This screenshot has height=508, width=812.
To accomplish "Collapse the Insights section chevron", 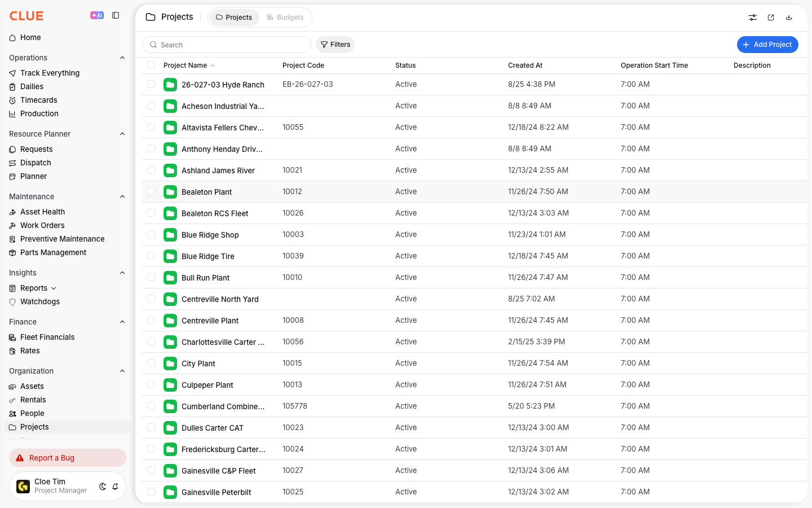I will click(x=122, y=273).
